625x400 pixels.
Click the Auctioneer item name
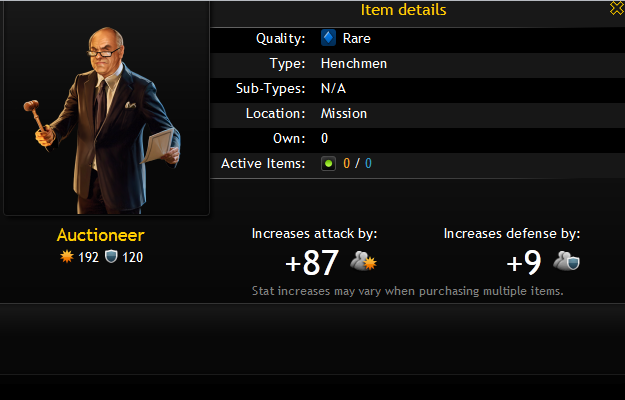(x=100, y=235)
